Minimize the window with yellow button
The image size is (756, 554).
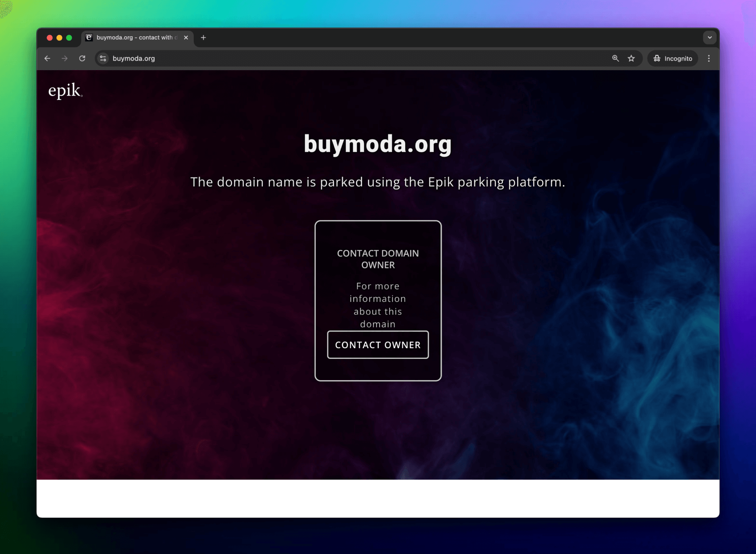click(59, 38)
